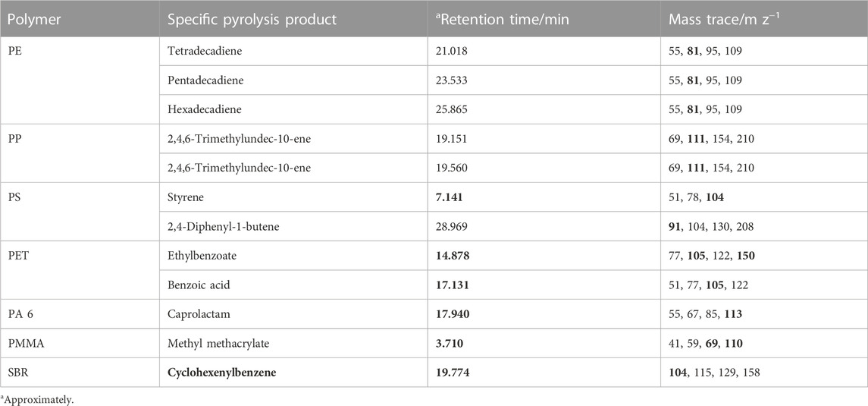Click the Polymer column header
Screen dimensions: 868x406
coord(34,19)
